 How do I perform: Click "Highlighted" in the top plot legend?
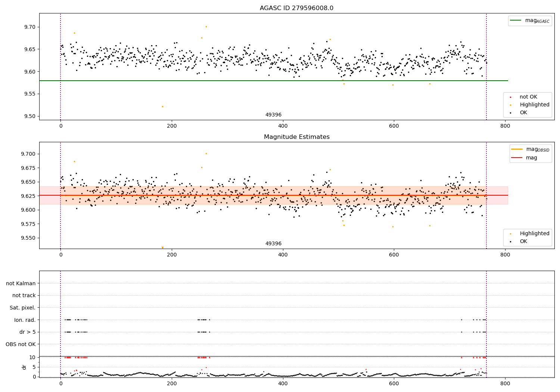pyautogui.click(x=535, y=105)
